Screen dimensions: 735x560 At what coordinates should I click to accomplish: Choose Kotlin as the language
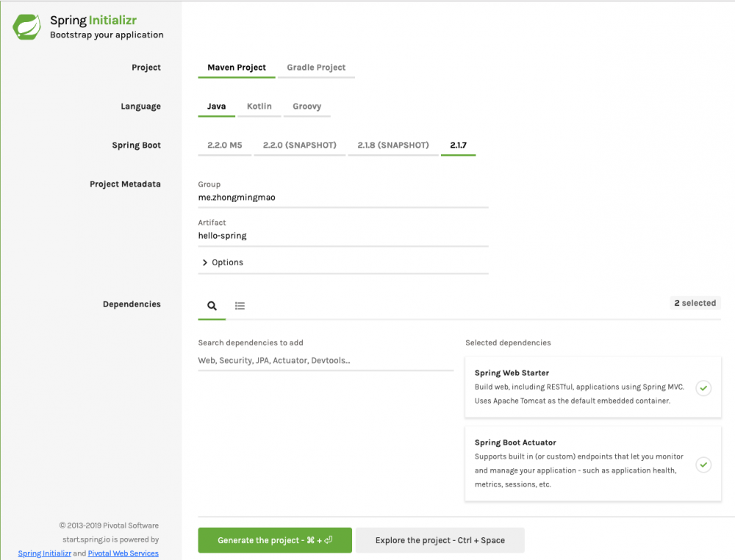click(259, 107)
